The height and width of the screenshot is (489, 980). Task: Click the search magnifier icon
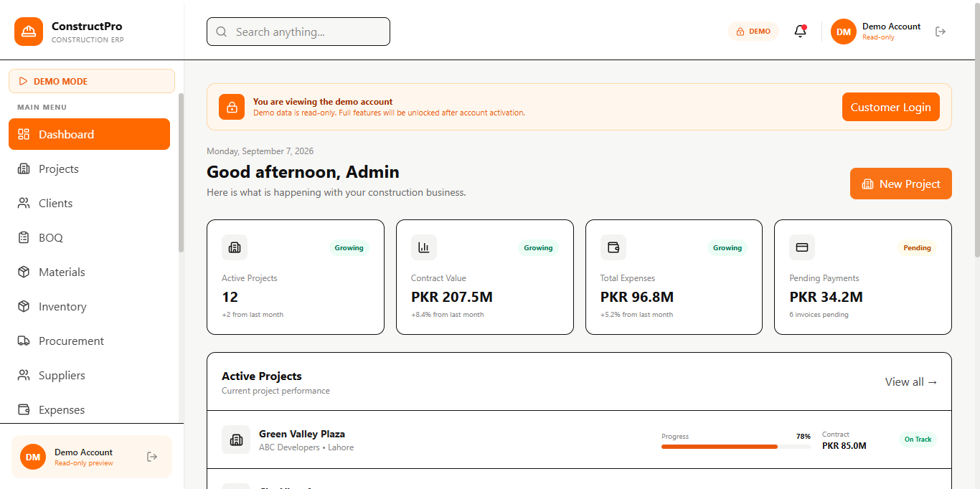click(222, 32)
